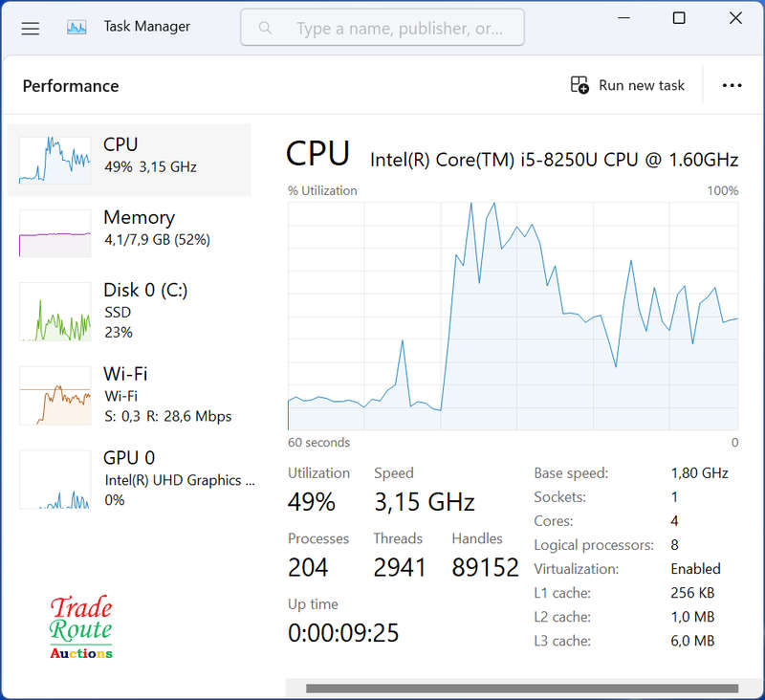Image resolution: width=765 pixels, height=700 pixels.
Task: Click the Disk 0 mini graph thumbnail
Action: (55, 311)
